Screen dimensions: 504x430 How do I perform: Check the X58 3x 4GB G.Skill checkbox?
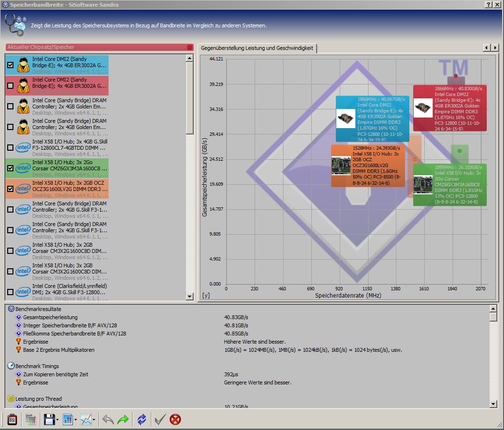pyautogui.click(x=10, y=147)
